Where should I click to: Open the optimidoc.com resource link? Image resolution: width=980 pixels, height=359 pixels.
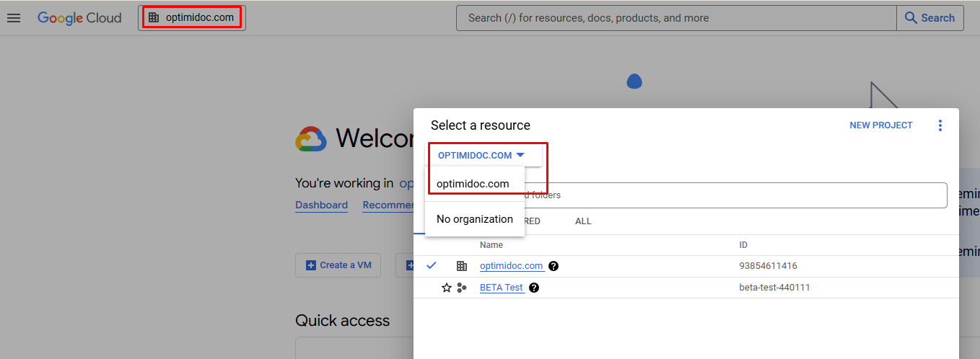511,266
